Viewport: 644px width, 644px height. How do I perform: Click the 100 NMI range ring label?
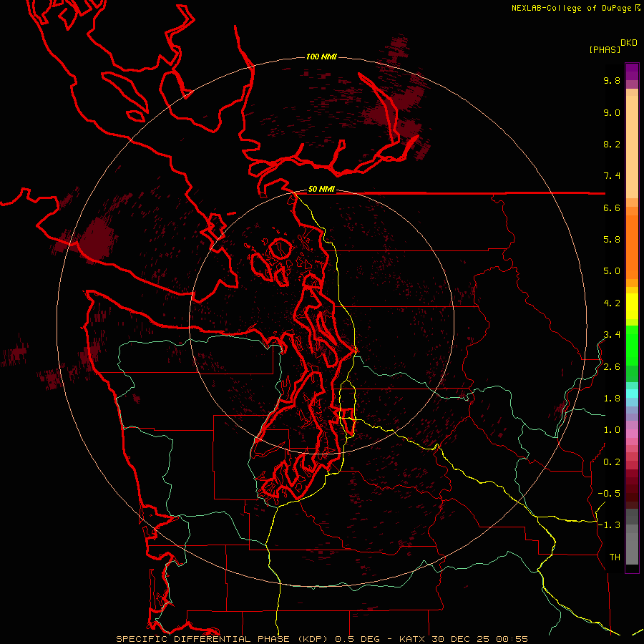click(x=321, y=57)
